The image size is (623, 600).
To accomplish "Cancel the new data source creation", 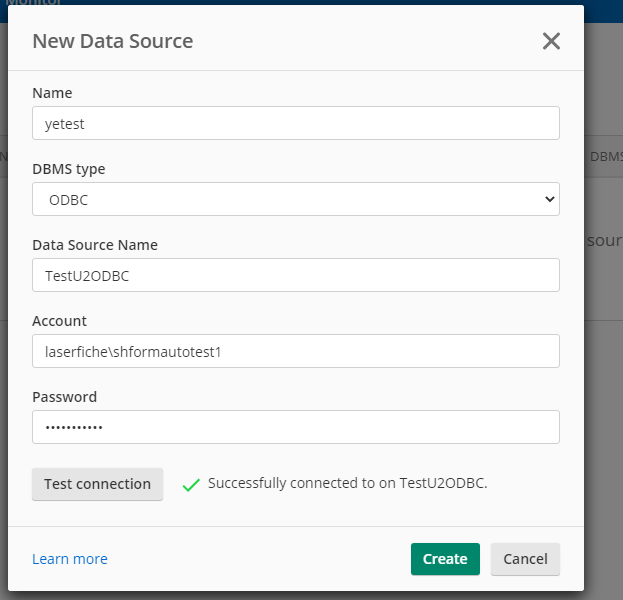I will [x=525, y=559].
